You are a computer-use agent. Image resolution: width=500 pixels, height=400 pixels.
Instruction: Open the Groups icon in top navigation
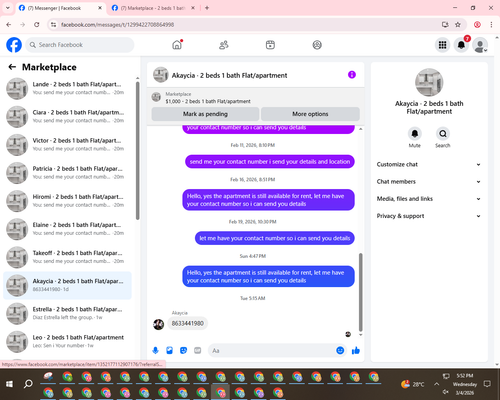(x=317, y=45)
